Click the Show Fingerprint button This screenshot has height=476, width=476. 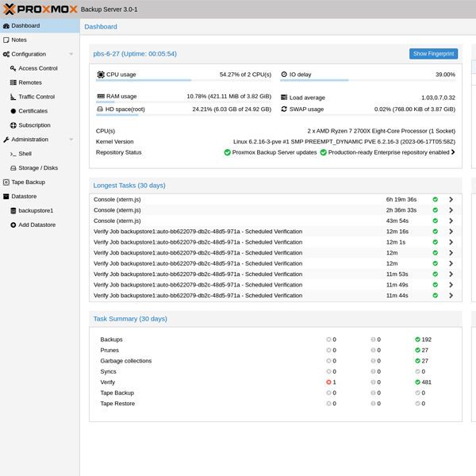tap(433, 54)
